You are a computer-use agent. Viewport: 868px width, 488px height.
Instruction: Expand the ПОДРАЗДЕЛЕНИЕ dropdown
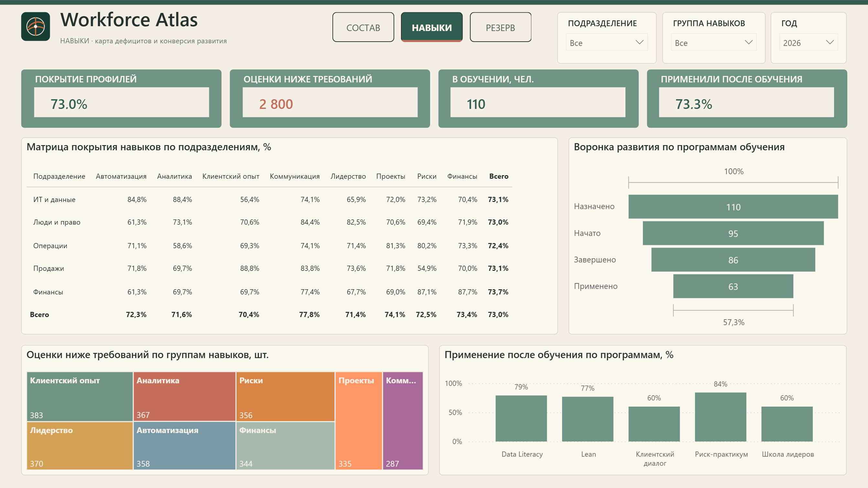coord(606,42)
